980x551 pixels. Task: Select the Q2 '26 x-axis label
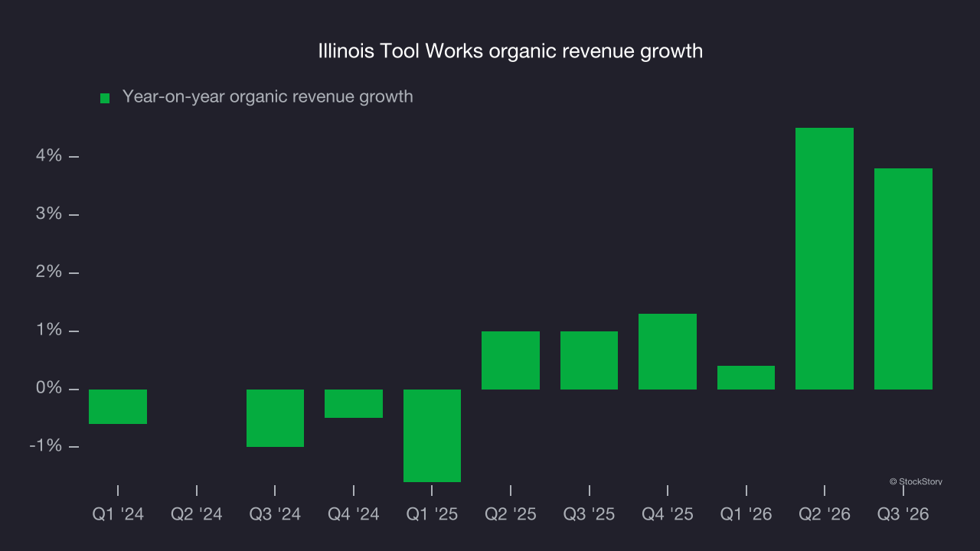pos(825,514)
